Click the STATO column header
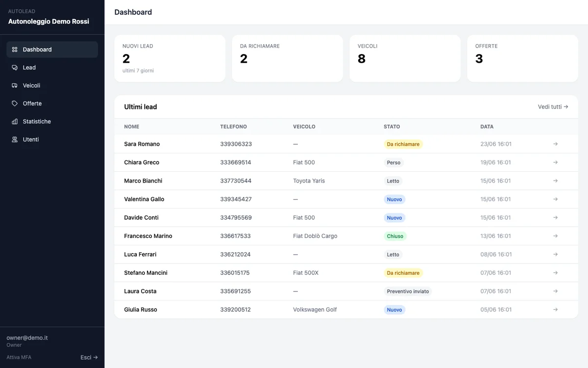This screenshot has height=368, width=588. [392, 127]
